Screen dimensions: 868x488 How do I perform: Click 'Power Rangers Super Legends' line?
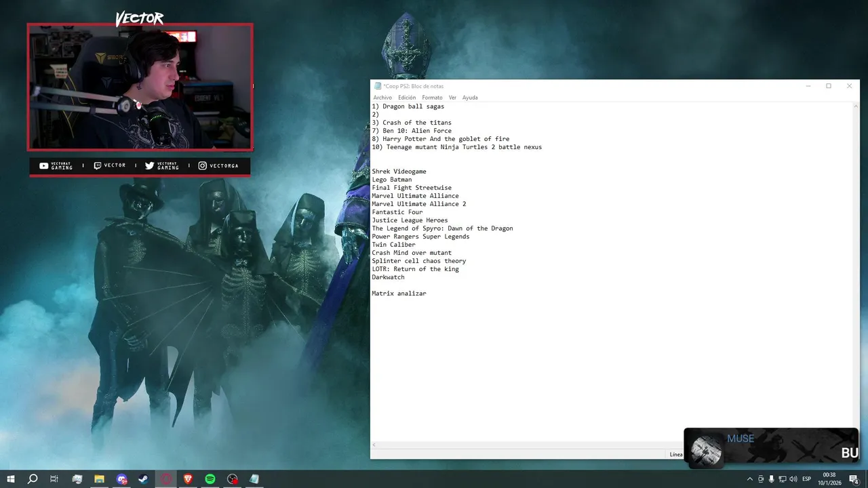pos(420,237)
